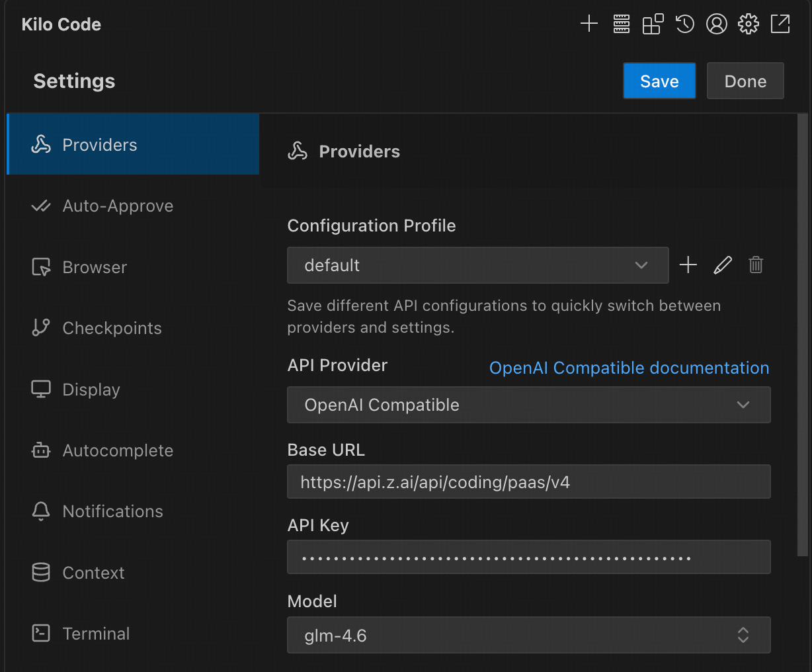Open the OpenAI Compatible documentation link

tap(629, 368)
